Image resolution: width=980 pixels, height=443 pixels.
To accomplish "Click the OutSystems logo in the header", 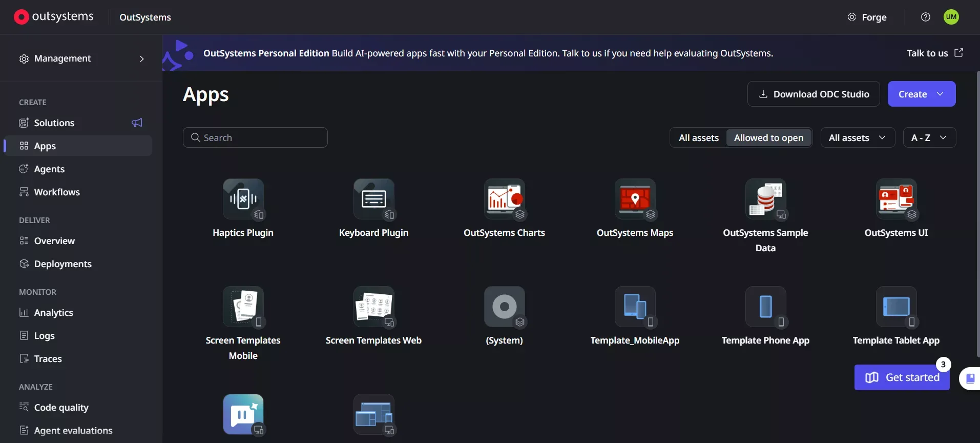I will point(54,17).
